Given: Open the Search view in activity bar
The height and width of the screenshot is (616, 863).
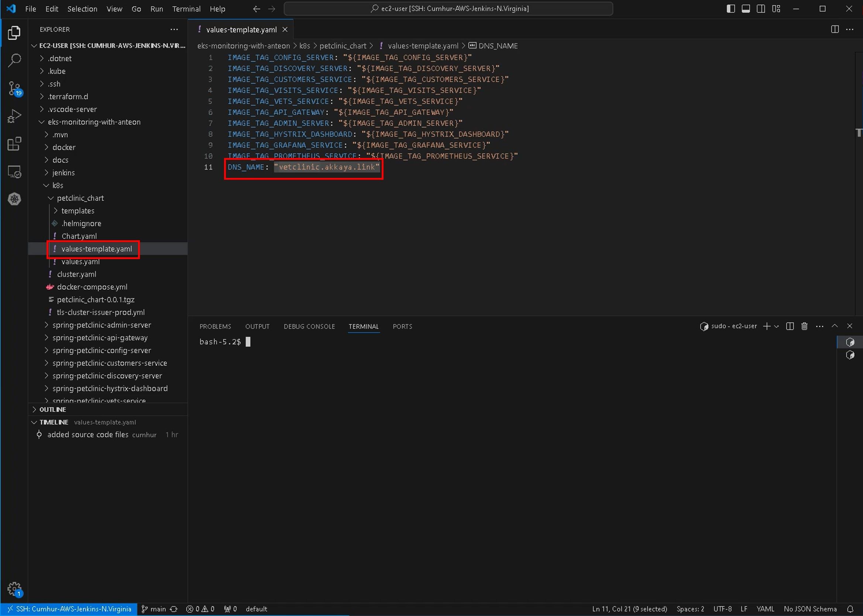Looking at the screenshot, I should click(14, 60).
